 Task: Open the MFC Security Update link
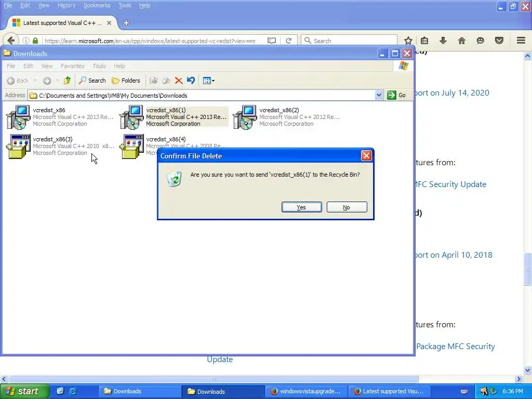click(x=451, y=184)
